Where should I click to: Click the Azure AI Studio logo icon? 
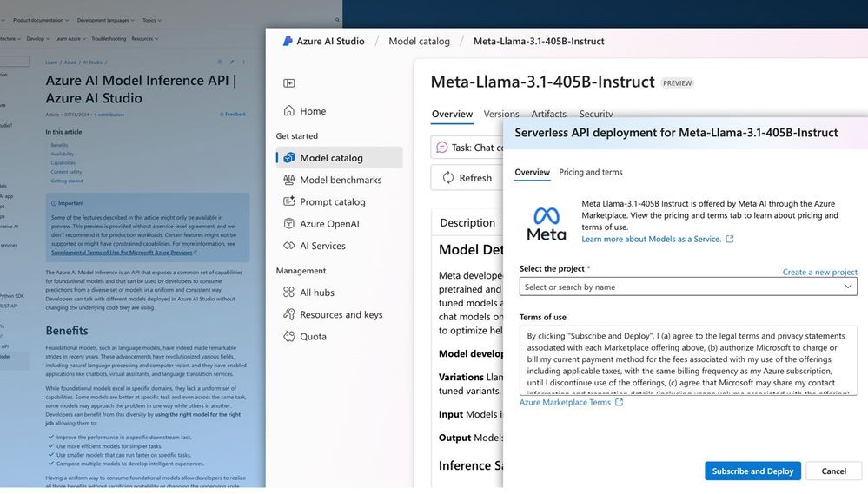[x=288, y=41]
